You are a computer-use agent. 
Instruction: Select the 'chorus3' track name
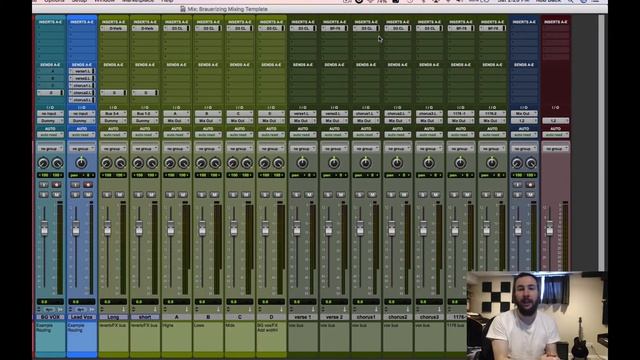click(429, 317)
